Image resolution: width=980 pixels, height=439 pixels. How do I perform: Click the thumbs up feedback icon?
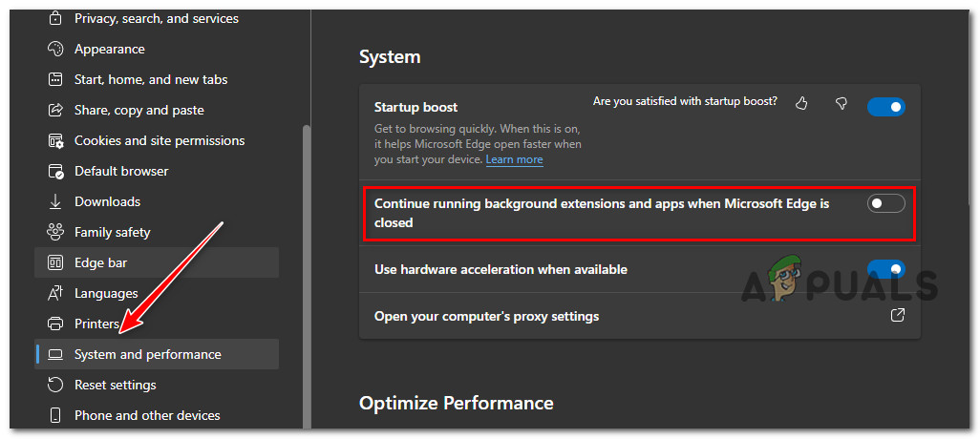click(x=802, y=103)
